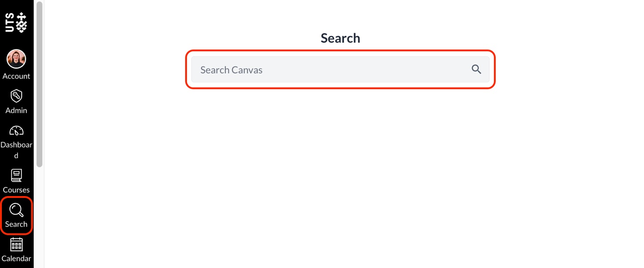Click the Search Canvas placeholder text
The width and height of the screenshot is (644, 268).
coord(231,70)
